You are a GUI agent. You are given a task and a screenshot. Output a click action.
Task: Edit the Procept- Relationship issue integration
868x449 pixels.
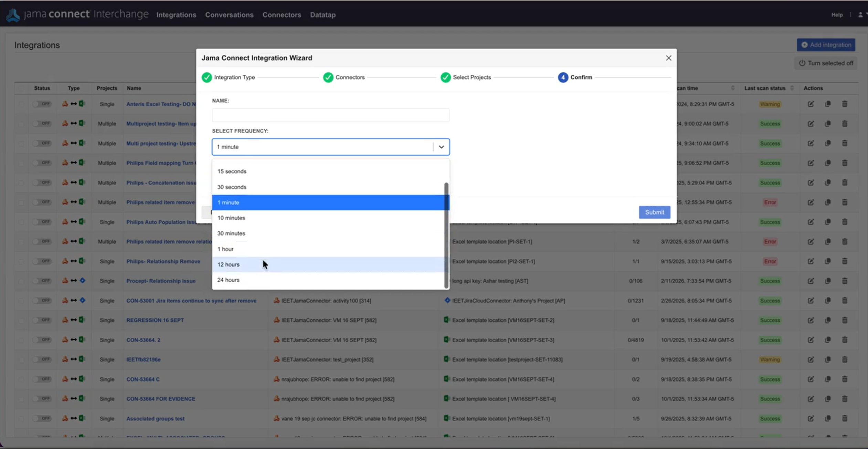[811, 281]
